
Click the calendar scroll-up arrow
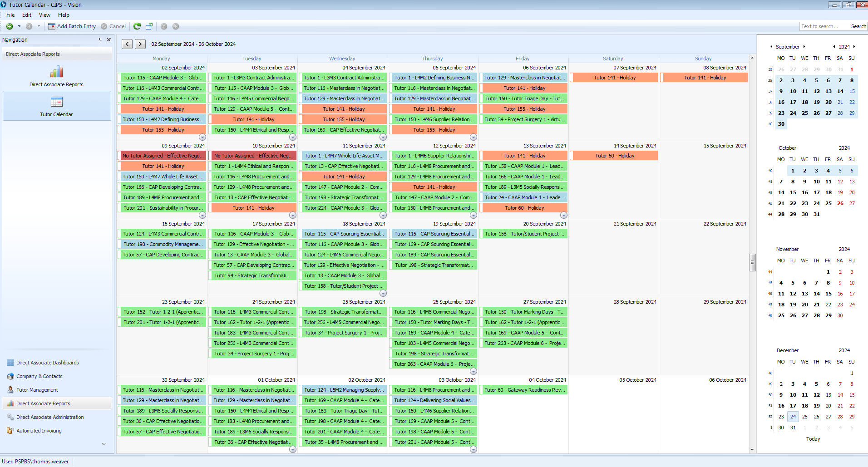click(x=752, y=58)
